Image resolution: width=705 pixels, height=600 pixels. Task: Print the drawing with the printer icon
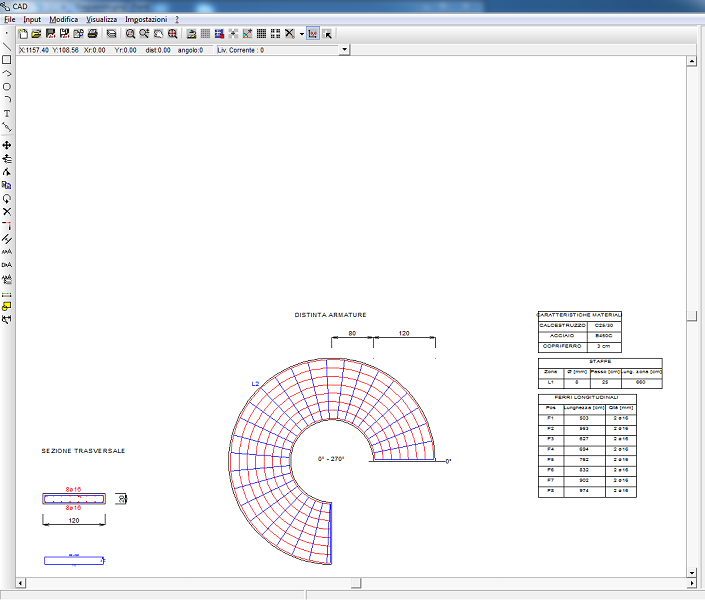pos(93,34)
